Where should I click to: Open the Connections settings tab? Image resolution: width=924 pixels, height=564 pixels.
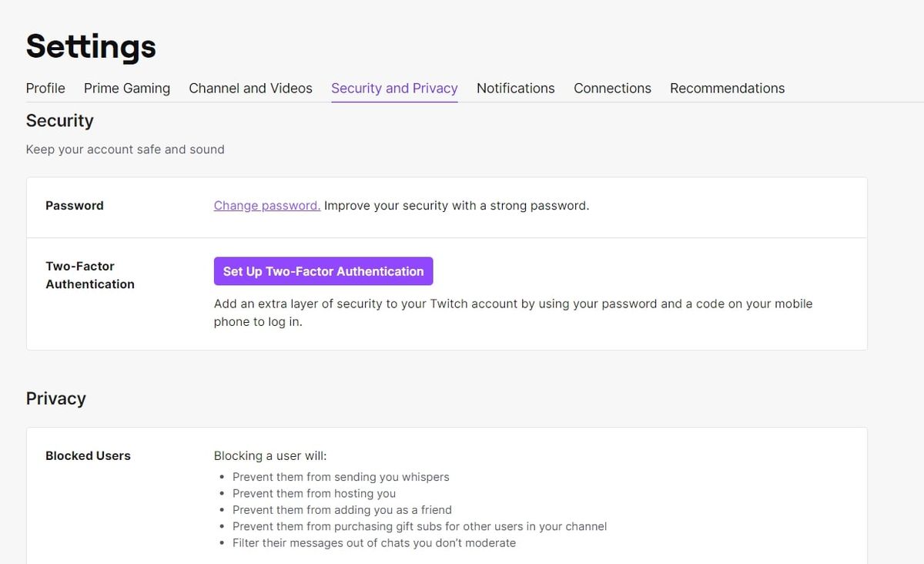point(612,88)
